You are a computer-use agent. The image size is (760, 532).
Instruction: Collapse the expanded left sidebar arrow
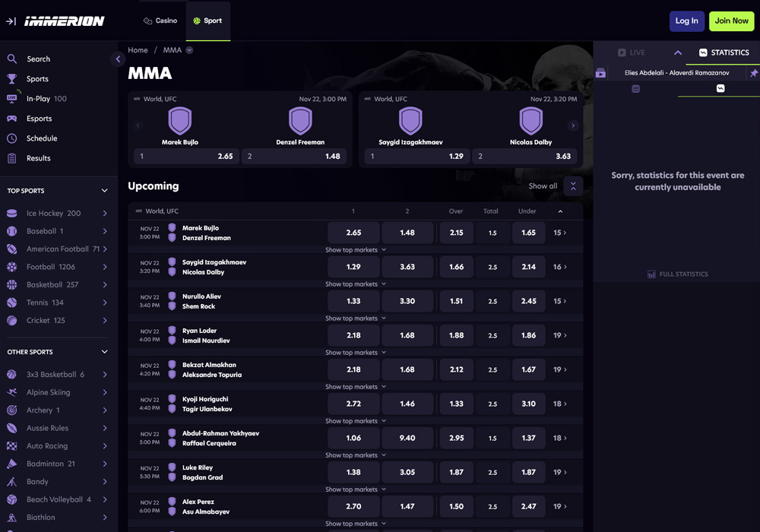click(x=118, y=59)
